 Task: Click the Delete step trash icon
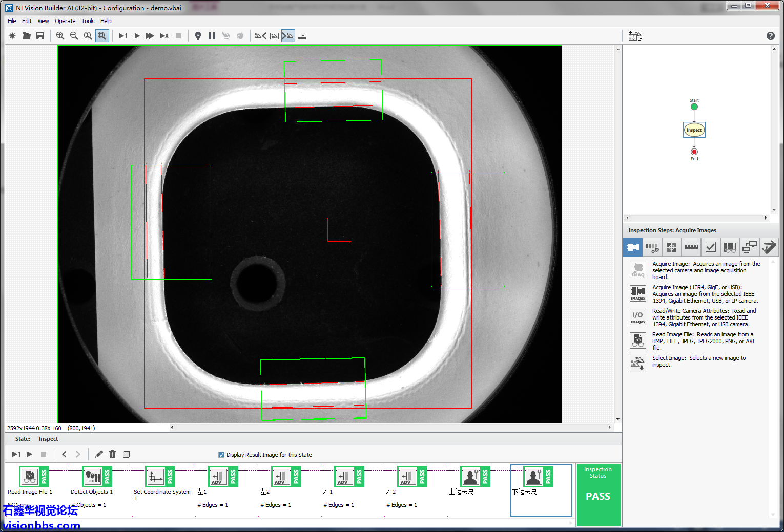[113, 454]
